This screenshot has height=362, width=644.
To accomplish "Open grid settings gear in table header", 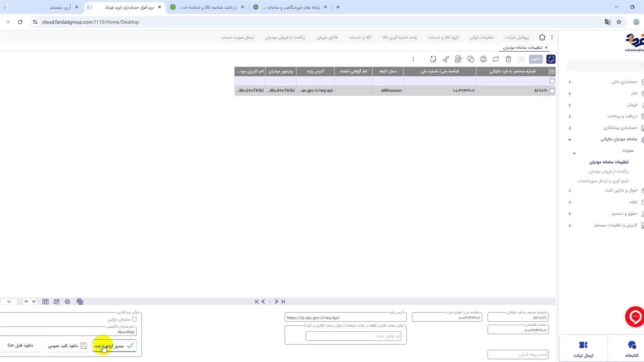I will (x=552, y=71).
